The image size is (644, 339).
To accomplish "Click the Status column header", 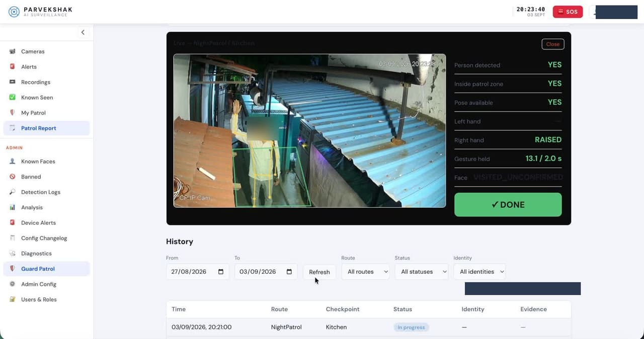I will (x=403, y=309).
